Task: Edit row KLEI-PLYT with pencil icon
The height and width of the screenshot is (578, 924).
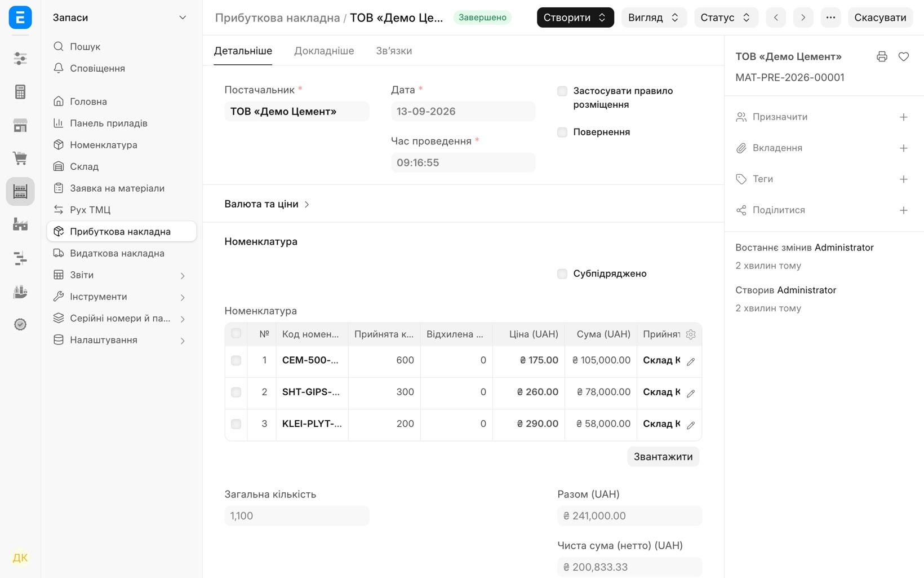Action: [691, 425]
